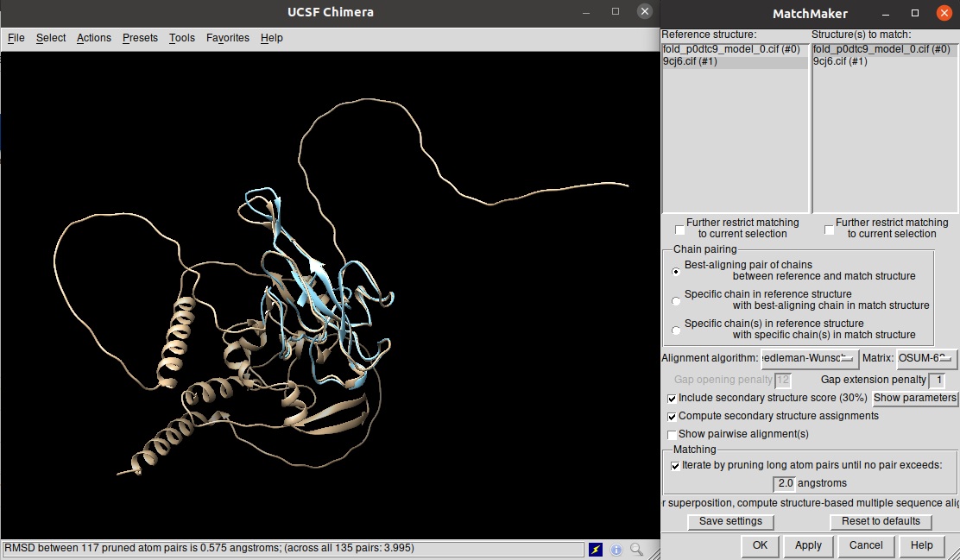Select Specific chain in reference structure option

(676, 300)
